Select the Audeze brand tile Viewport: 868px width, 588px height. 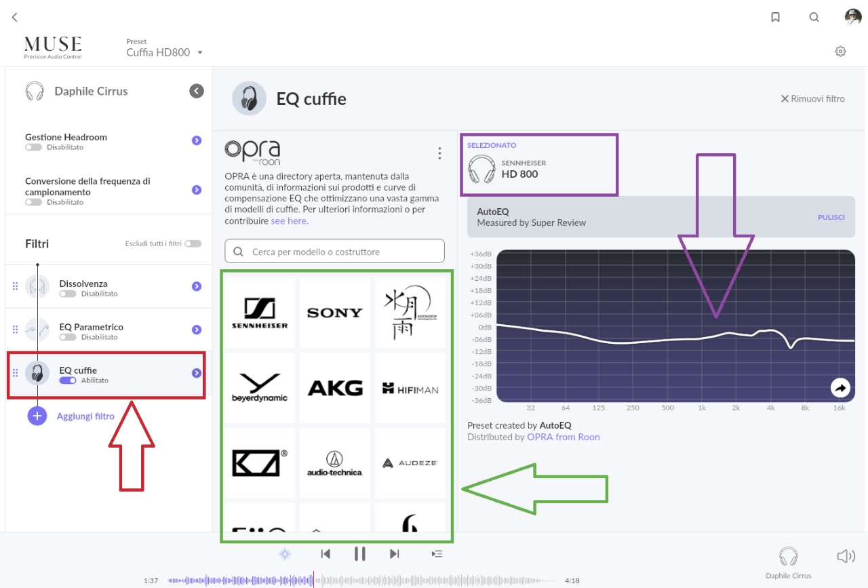coord(410,463)
